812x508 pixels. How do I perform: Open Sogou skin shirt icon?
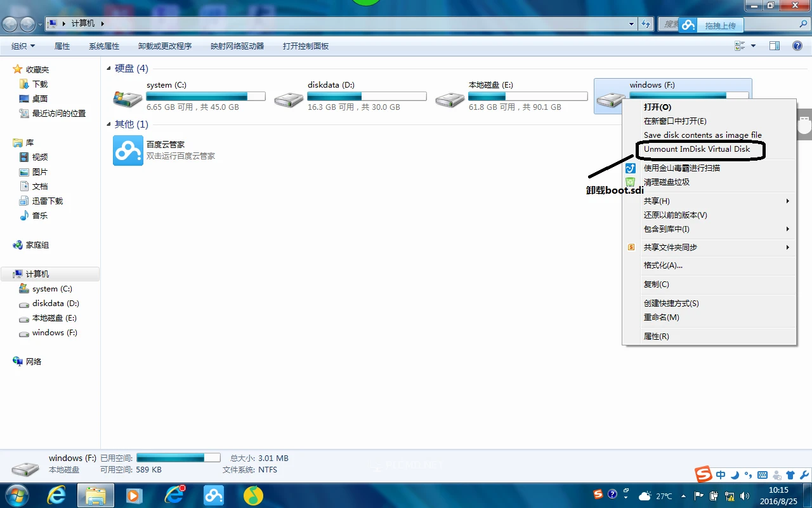pyautogui.click(x=790, y=475)
